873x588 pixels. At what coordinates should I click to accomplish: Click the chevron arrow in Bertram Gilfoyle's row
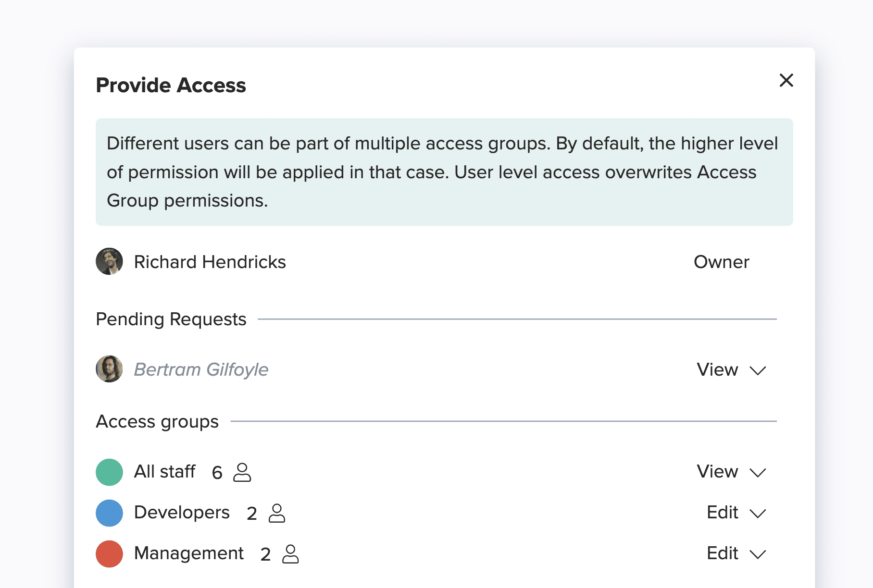tap(758, 370)
